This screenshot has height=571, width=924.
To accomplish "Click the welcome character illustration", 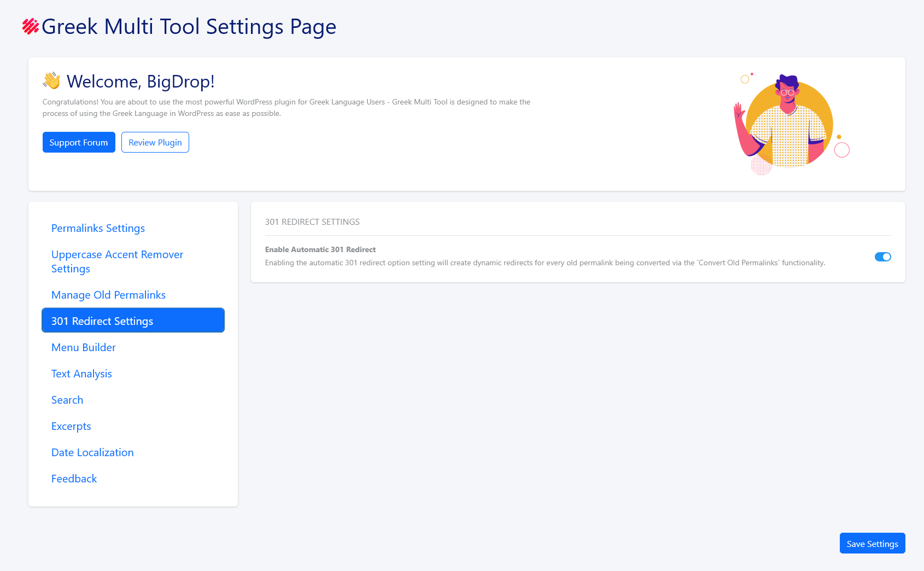I will [x=790, y=123].
